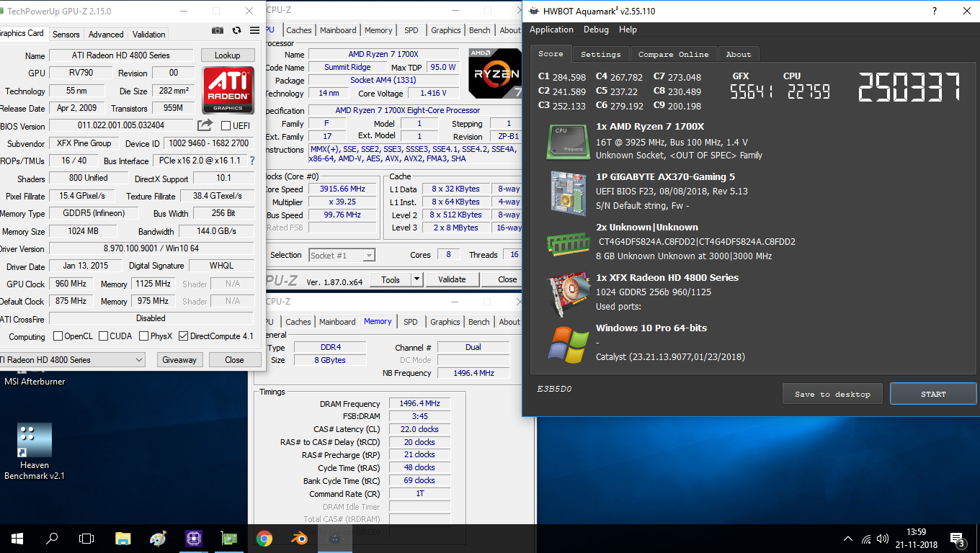
Task: Click the START button in Aquamark
Action: pos(933,394)
